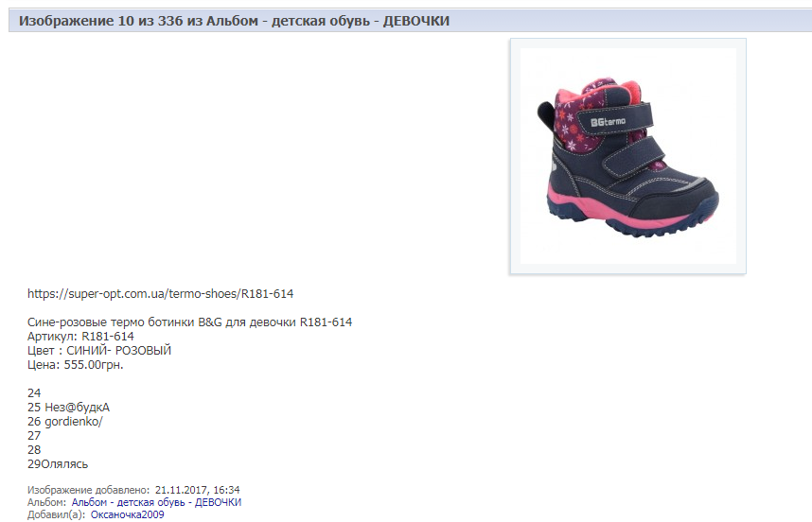Screen dimensions: 812x522
Task: Open the boot product thumbnail image
Action: tap(627, 156)
